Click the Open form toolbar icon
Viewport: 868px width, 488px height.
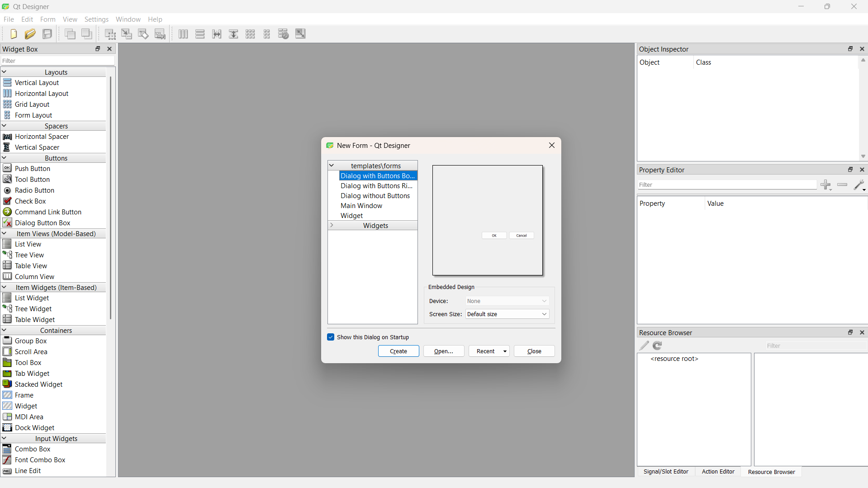point(30,34)
